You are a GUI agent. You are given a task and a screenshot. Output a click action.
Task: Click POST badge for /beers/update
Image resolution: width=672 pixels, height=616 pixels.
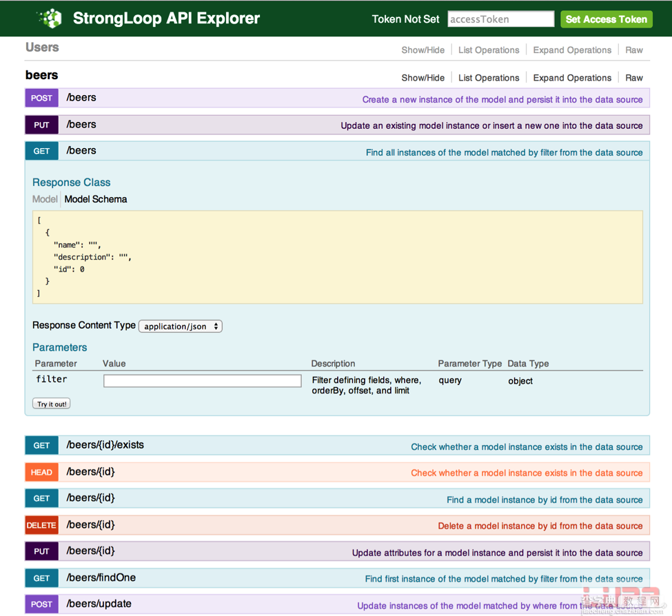41,604
